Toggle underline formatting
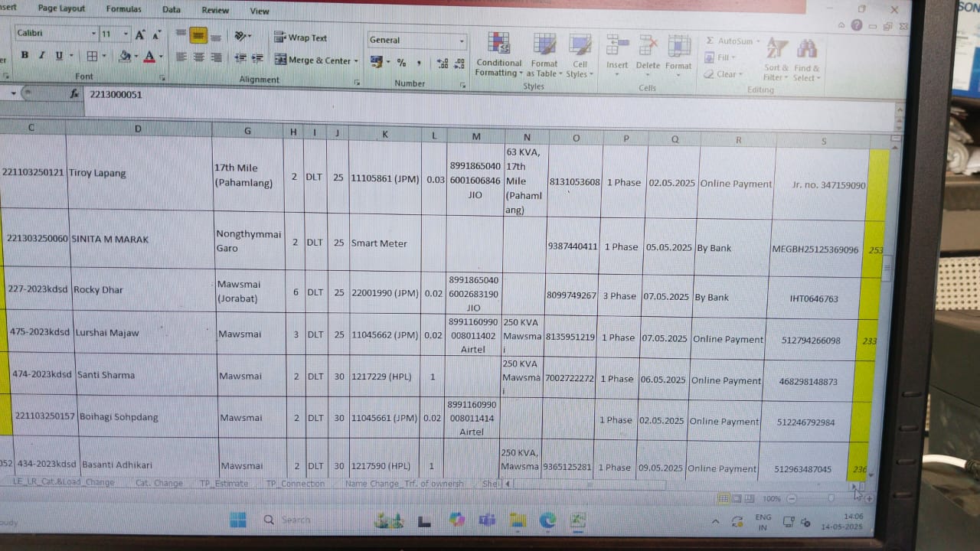 (x=57, y=55)
